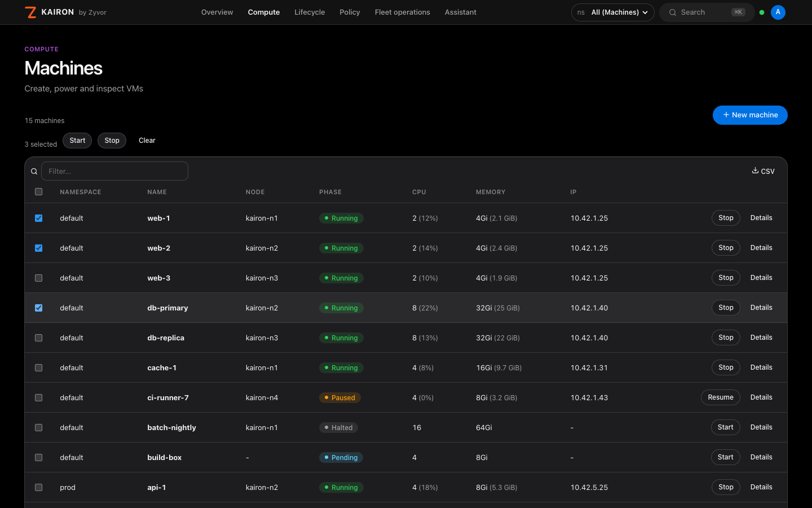This screenshot has height=508, width=812.
Task: Create a New machine
Action: click(750, 115)
